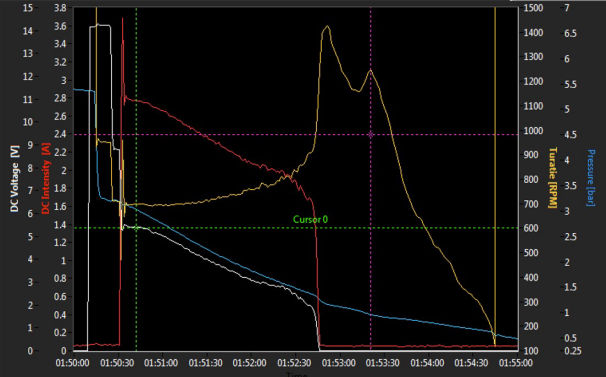Click the 0 value on DC Voltage axis

(30, 351)
